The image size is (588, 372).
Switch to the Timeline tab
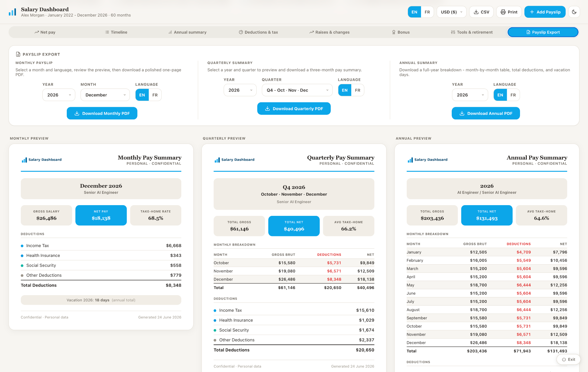[x=116, y=32]
